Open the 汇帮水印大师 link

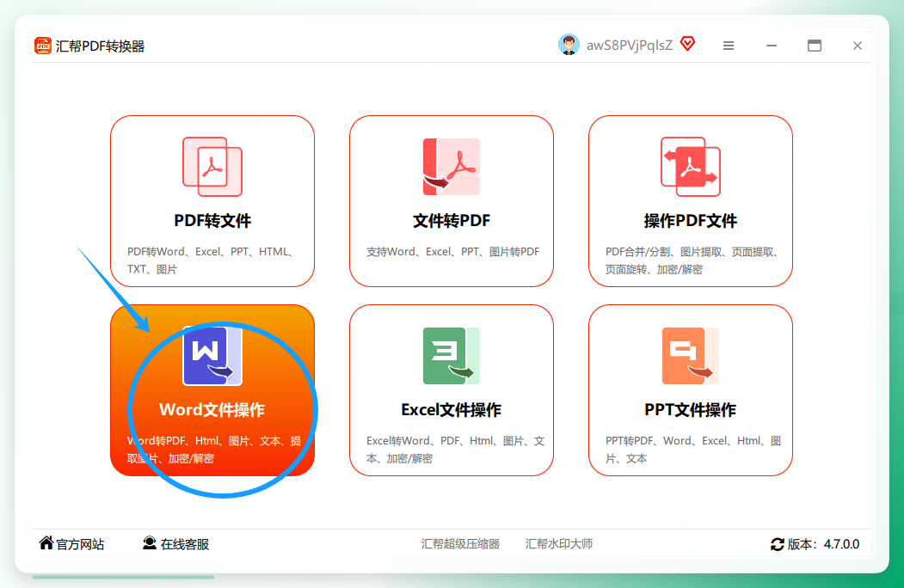coord(559,543)
